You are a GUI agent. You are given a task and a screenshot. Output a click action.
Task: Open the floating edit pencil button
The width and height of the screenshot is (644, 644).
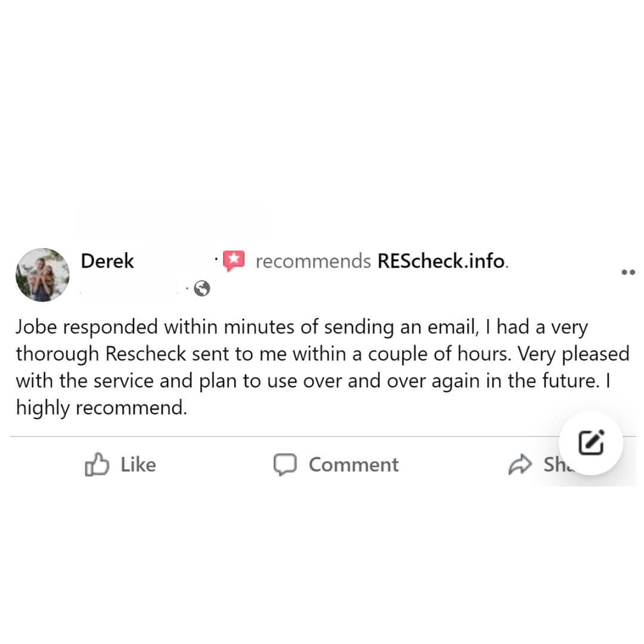[x=591, y=442]
